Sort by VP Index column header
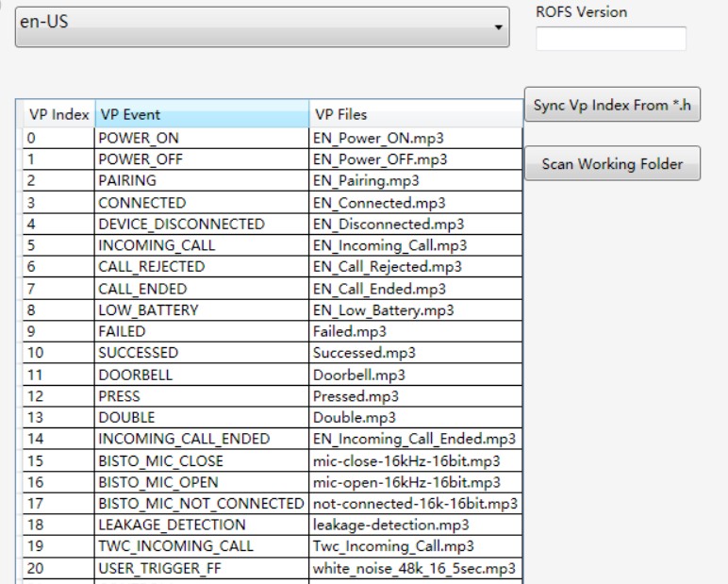728x584 pixels. [x=58, y=115]
